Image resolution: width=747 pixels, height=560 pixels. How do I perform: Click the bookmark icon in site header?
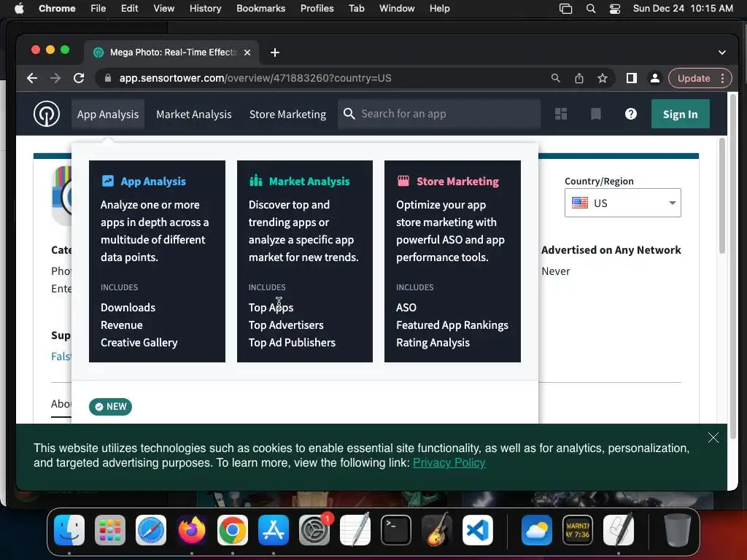click(595, 114)
